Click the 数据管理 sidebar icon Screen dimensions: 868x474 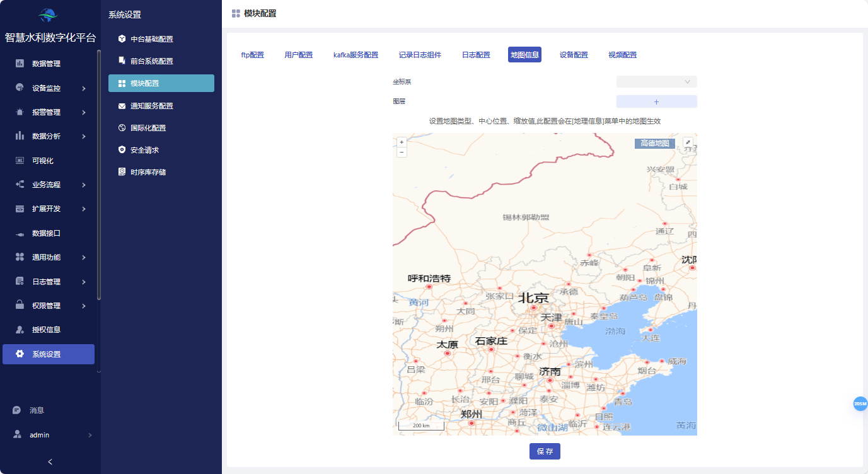[20, 64]
